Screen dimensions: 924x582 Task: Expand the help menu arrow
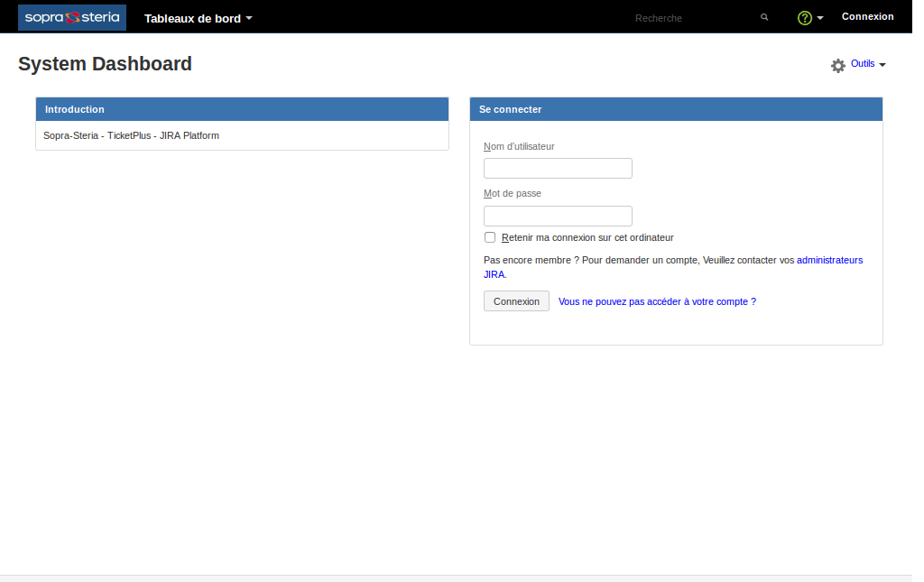pyautogui.click(x=819, y=18)
